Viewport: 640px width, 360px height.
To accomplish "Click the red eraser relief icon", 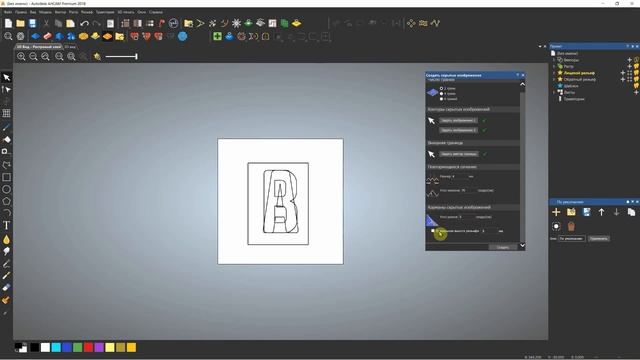I will pyautogui.click(x=47, y=36).
